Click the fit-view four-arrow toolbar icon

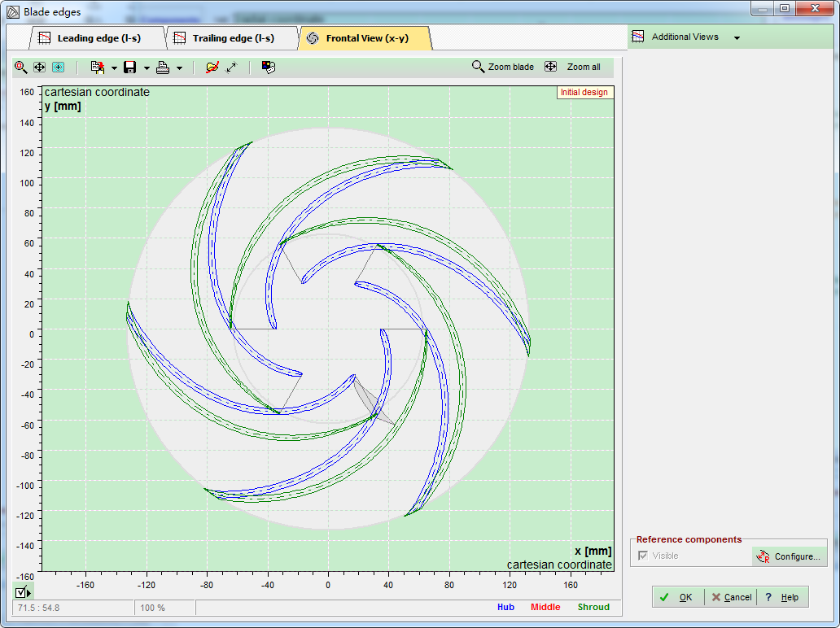point(39,67)
